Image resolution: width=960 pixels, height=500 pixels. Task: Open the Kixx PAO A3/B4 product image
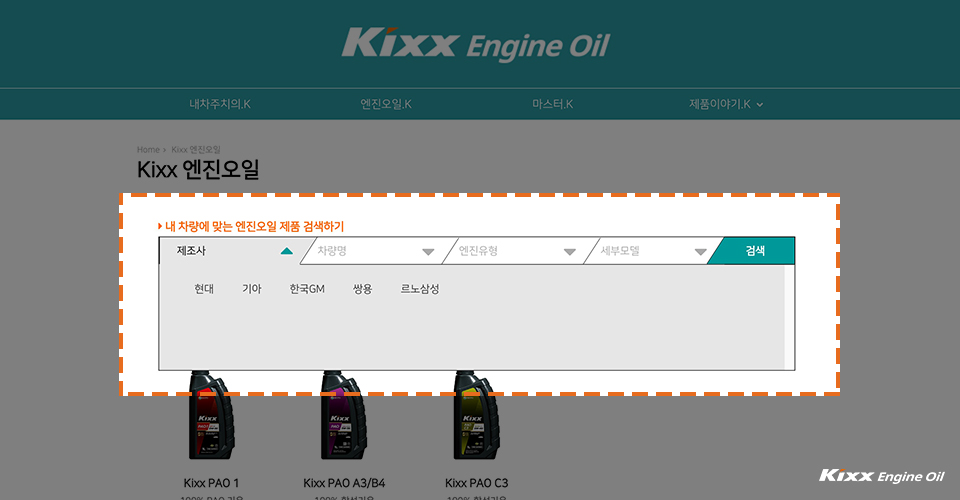coord(343,414)
